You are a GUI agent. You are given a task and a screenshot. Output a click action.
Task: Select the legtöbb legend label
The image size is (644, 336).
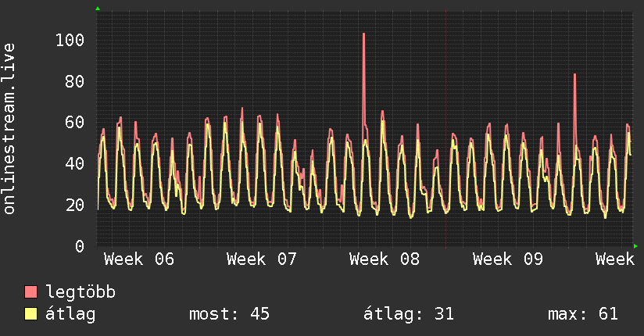[x=81, y=292]
